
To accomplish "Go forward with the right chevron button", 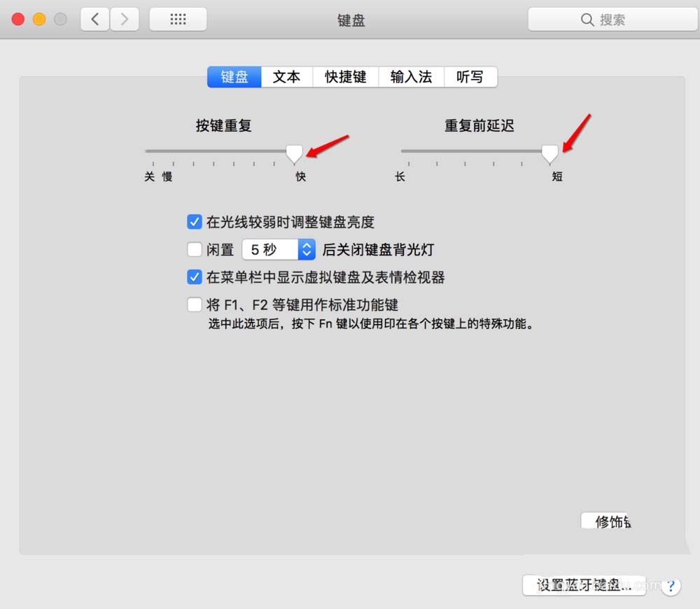I will (x=125, y=19).
